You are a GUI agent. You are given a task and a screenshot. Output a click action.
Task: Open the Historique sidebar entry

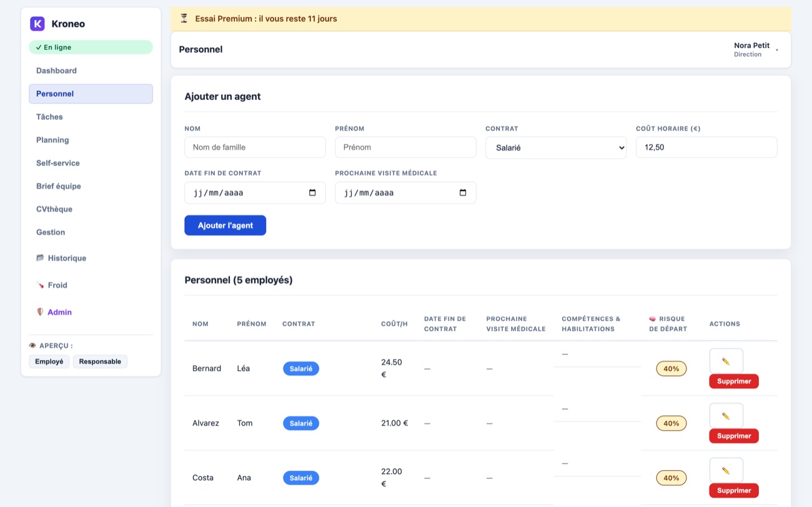tap(91, 258)
